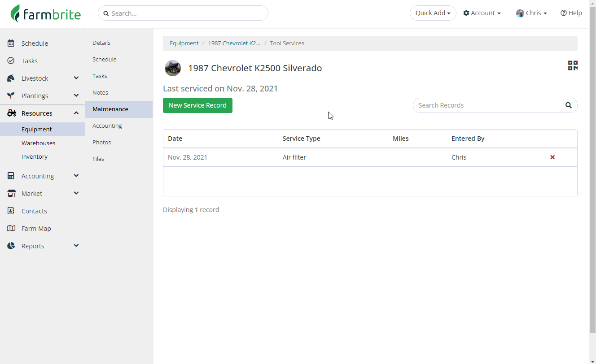Screen dimensions: 596x364
Task: Expand the Reports menu chevron
Action: coord(76,246)
